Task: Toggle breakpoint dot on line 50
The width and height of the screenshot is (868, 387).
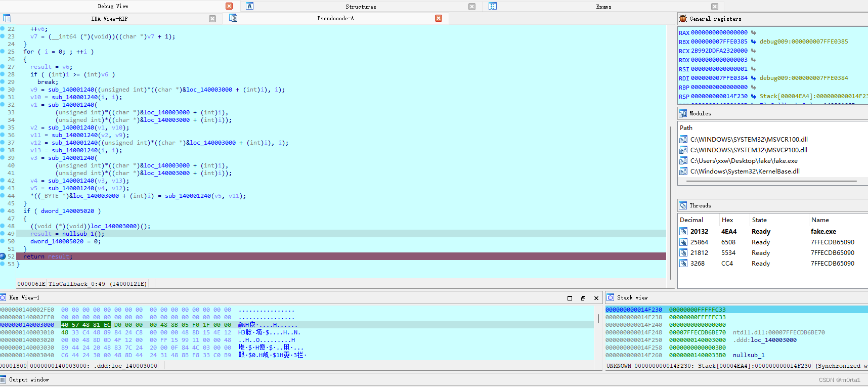Action: click(3, 241)
